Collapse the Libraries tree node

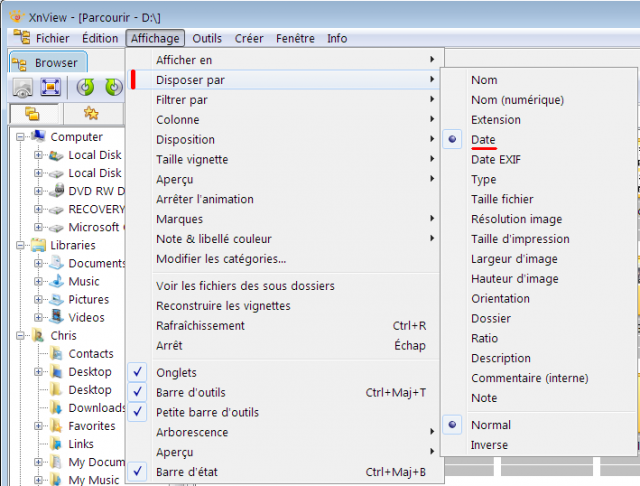click(x=20, y=245)
